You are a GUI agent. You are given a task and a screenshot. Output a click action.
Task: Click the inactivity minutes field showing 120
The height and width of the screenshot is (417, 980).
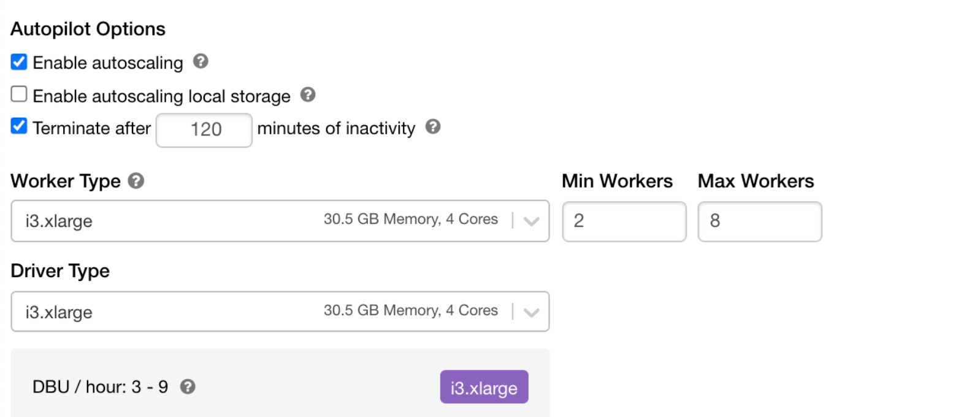(204, 130)
